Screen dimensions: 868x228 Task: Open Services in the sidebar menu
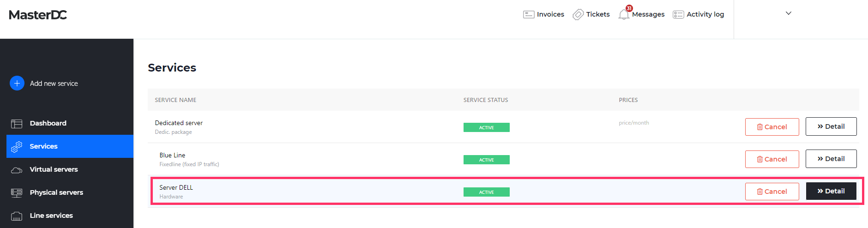click(44, 146)
